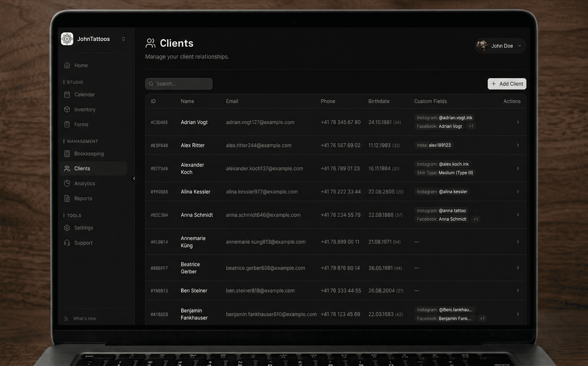Screen dimensions: 588x366
Task: Show Anna Schmidt's +1 extra custom fields
Action: click(476, 219)
